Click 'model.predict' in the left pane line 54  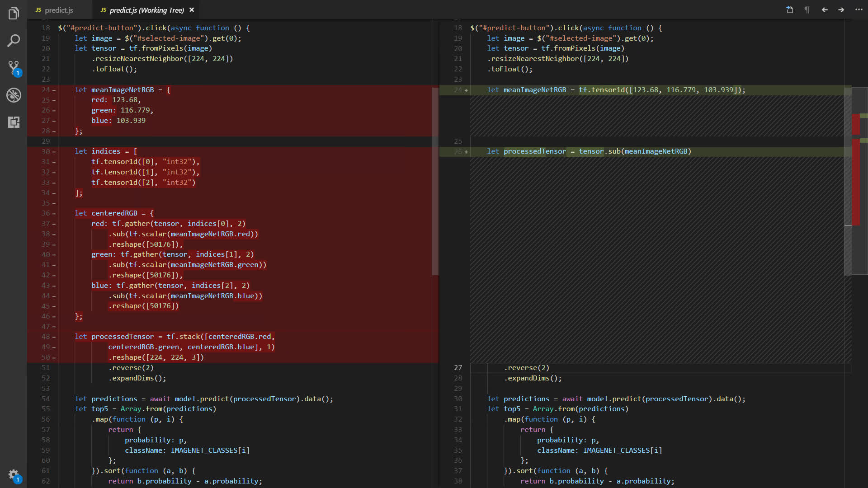coord(202,399)
